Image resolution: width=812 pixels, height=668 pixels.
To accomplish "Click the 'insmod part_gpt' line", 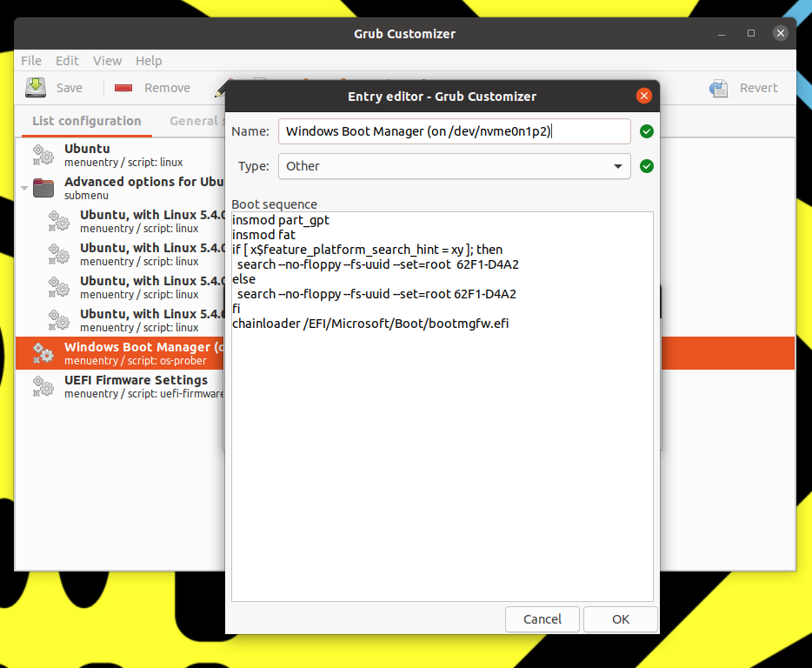I will coord(281,220).
